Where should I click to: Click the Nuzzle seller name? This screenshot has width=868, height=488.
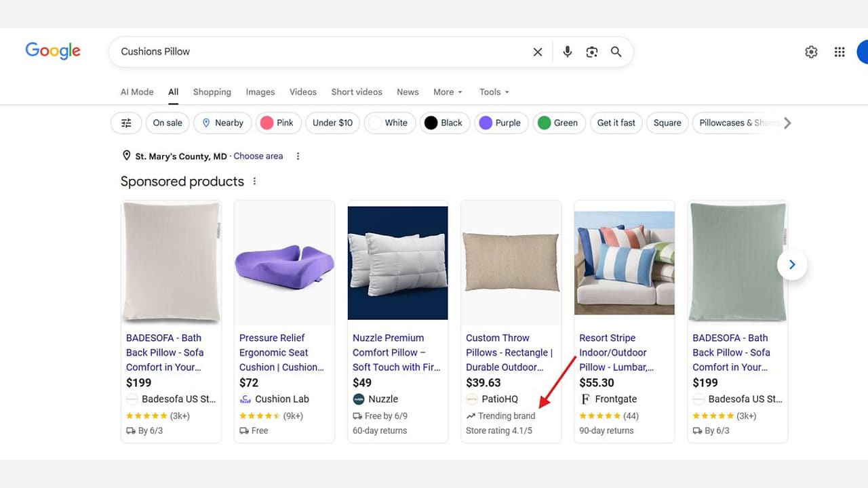click(x=383, y=399)
